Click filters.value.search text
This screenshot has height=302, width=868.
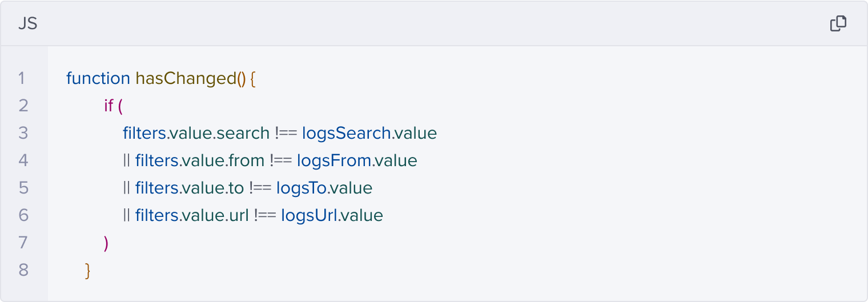[196, 133]
